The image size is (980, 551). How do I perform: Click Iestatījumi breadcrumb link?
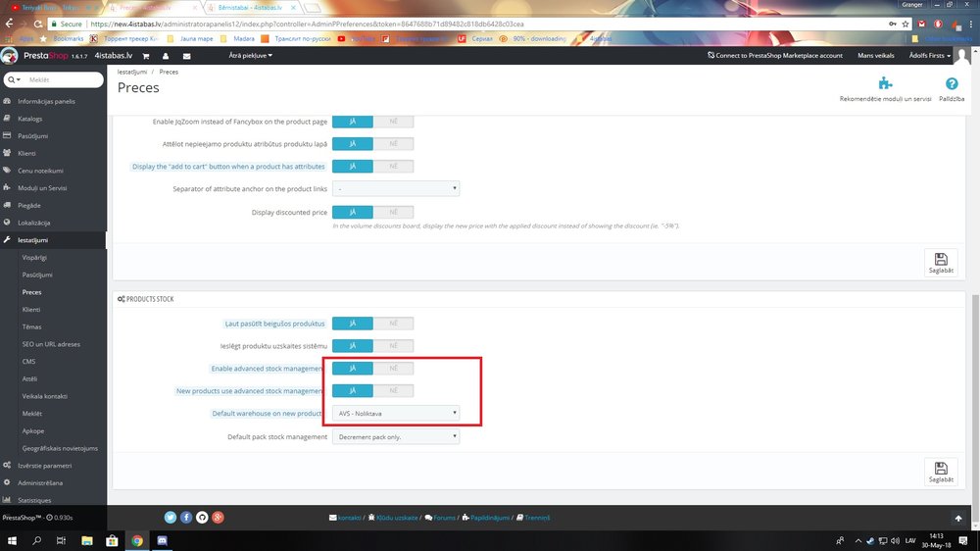pyautogui.click(x=132, y=72)
